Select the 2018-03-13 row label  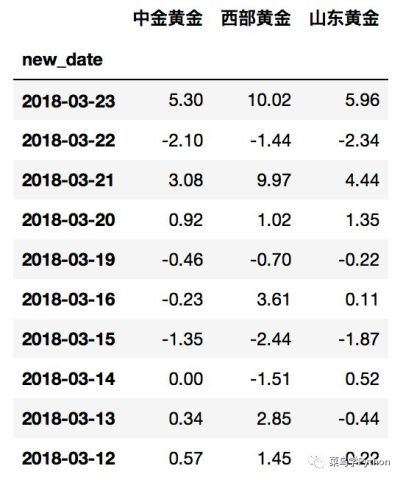(69, 419)
